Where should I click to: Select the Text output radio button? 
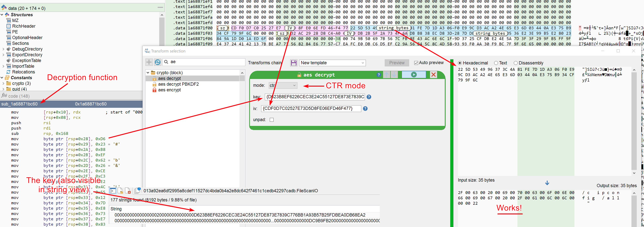tap(496, 63)
